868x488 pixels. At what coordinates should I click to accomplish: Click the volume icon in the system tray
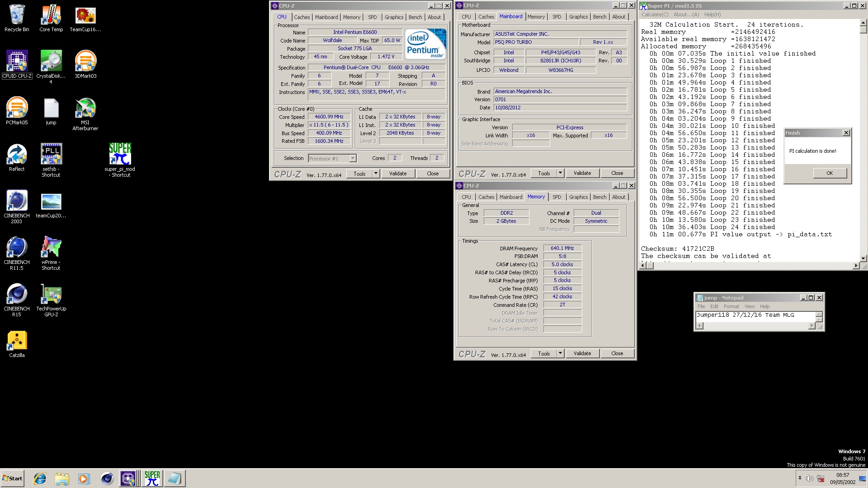810,479
